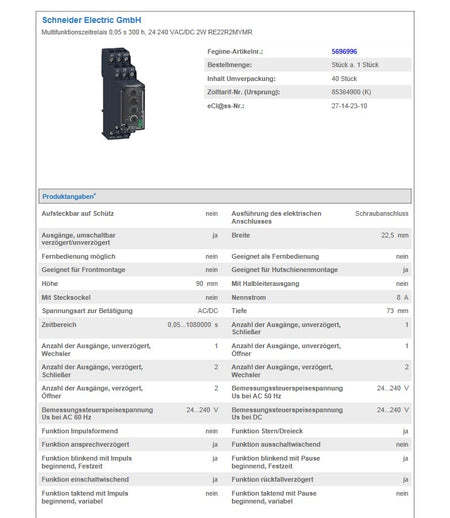Click 'Ausführung des elektrischen Anschlusses' label
Image resolution: width=450 pixels, height=518 pixels.
click(x=276, y=217)
